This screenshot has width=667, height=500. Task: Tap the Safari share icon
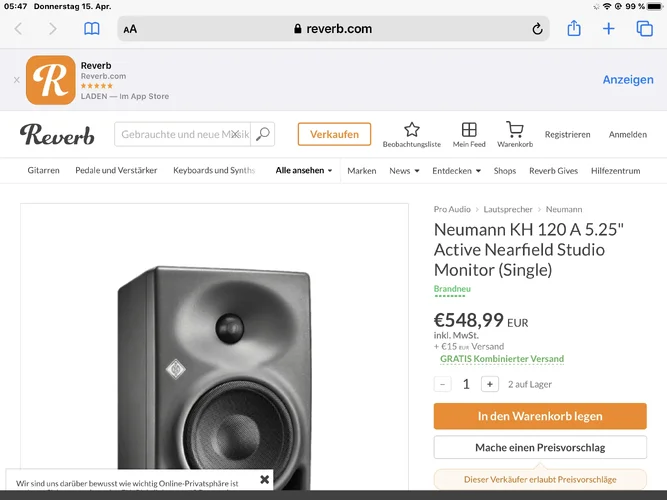[x=574, y=29]
